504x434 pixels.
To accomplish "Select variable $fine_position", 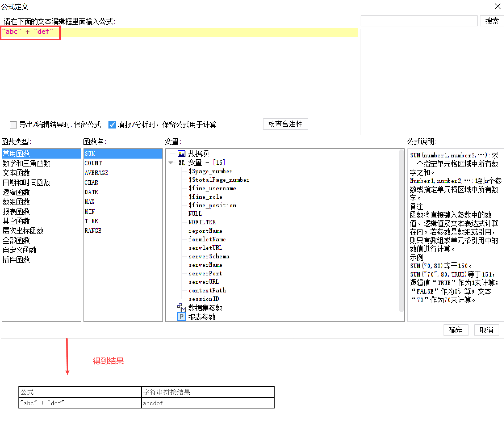I will point(212,205).
